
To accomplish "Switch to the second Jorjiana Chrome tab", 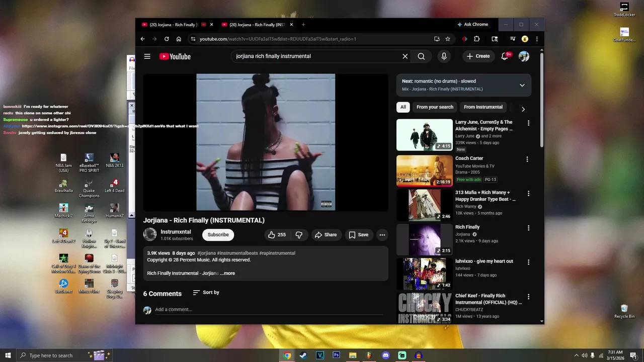I will (257, 25).
